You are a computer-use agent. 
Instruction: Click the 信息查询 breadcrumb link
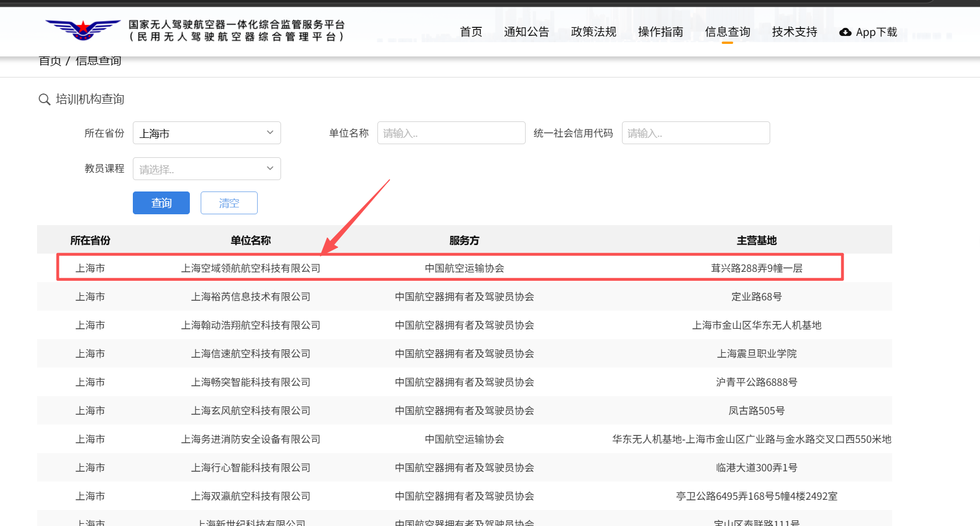point(98,61)
